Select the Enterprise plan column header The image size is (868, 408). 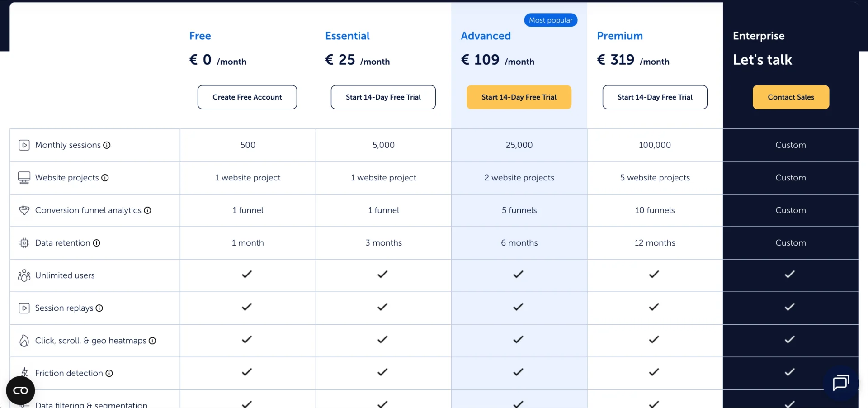click(x=758, y=36)
